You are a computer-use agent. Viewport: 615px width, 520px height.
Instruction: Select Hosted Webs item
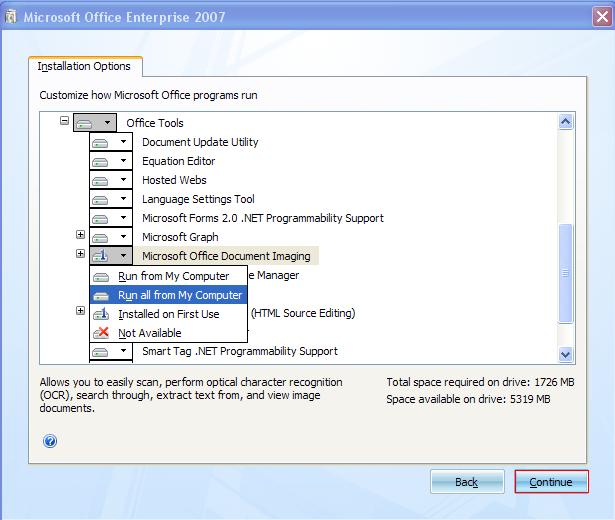[x=174, y=180]
